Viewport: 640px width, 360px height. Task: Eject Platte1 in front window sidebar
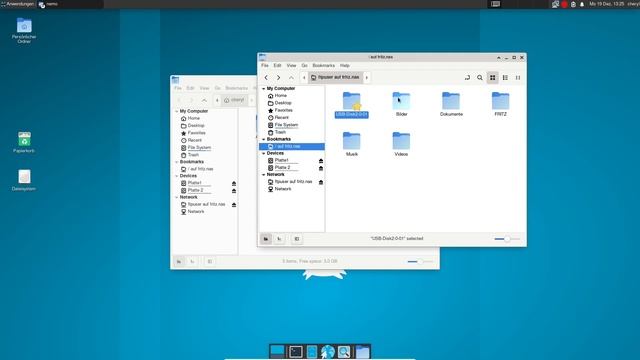click(x=321, y=161)
